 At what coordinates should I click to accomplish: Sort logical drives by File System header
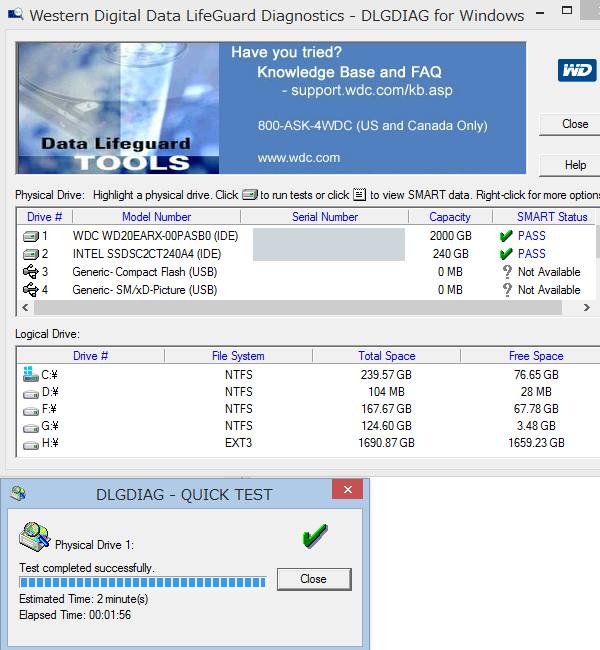(238, 356)
